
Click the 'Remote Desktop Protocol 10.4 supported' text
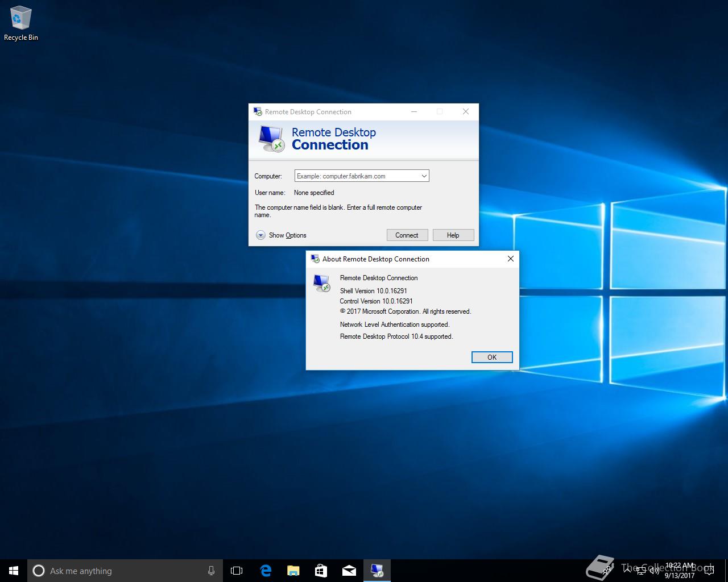(x=396, y=336)
